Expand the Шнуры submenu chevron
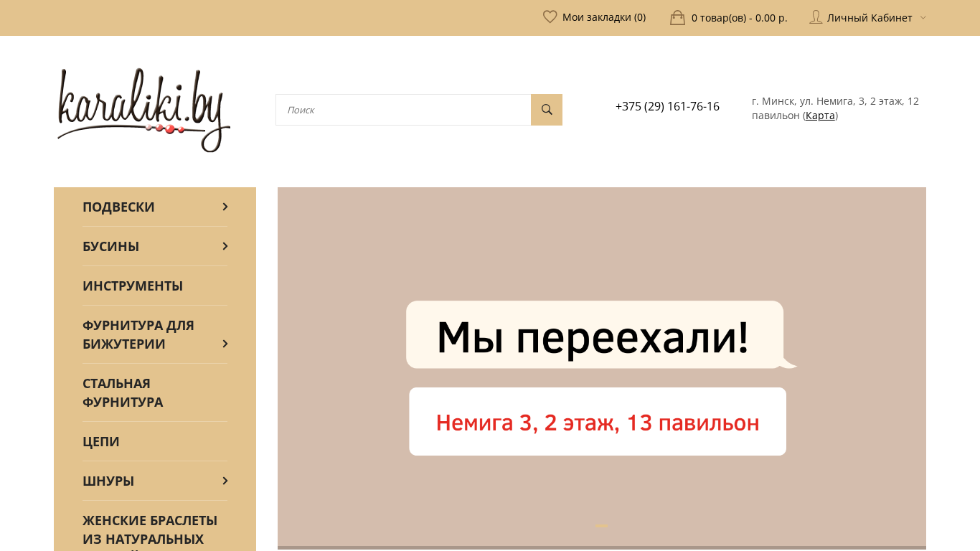This screenshot has width=980, height=551. [x=225, y=481]
